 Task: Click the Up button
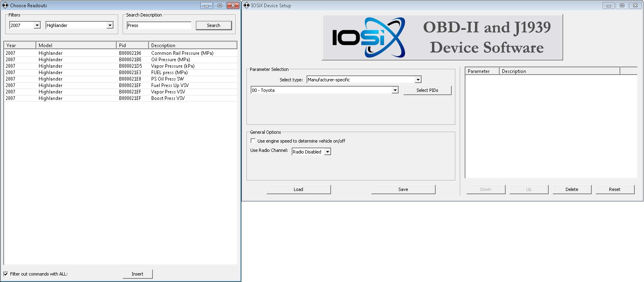[x=529, y=189]
